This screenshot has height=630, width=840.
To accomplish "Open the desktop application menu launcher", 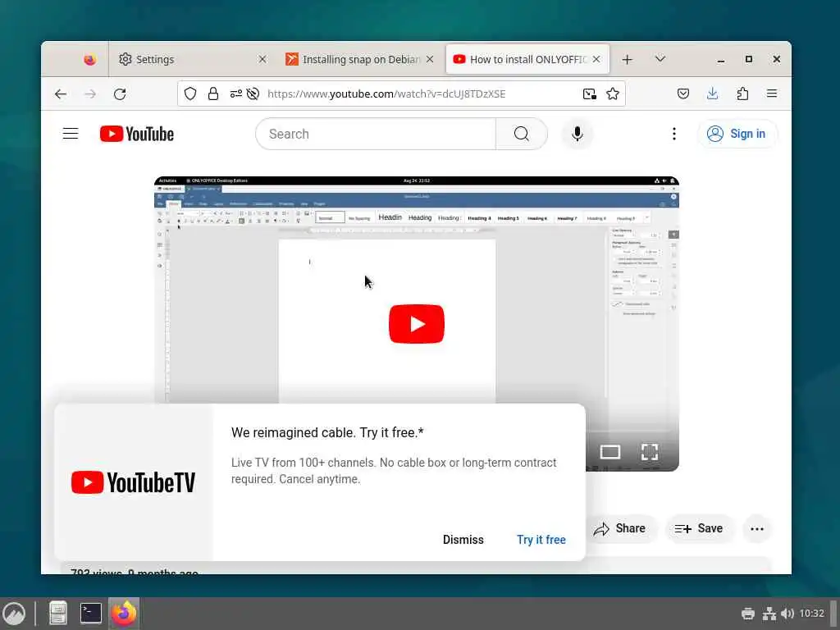I will click(x=14, y=614).
